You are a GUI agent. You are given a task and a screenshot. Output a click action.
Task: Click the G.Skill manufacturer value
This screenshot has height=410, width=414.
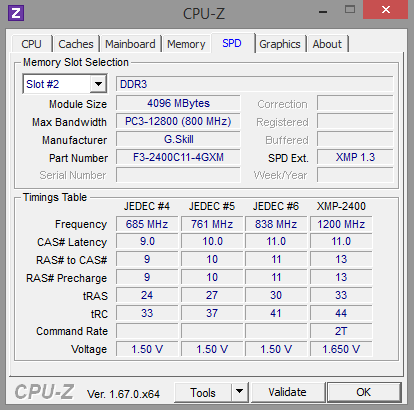tap(178, 139)
